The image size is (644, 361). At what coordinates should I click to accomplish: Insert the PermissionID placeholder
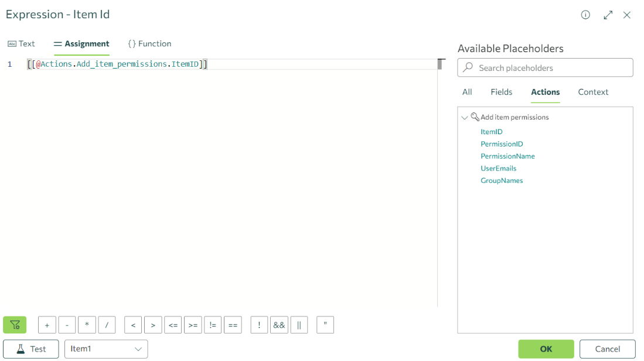(x=502, y=144)
